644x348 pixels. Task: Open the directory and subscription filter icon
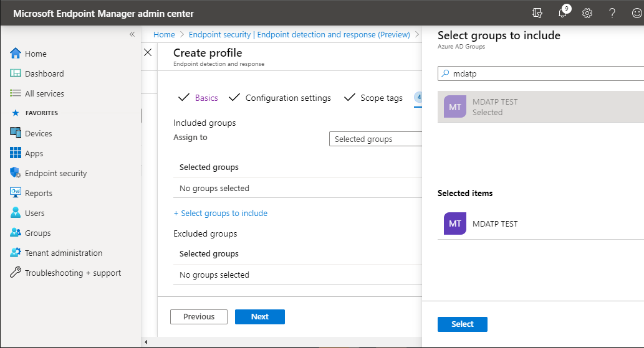pos(537,13)
